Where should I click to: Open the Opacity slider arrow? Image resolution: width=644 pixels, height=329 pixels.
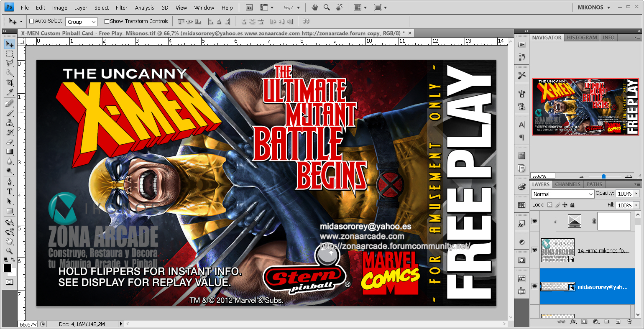click(637, 194)
